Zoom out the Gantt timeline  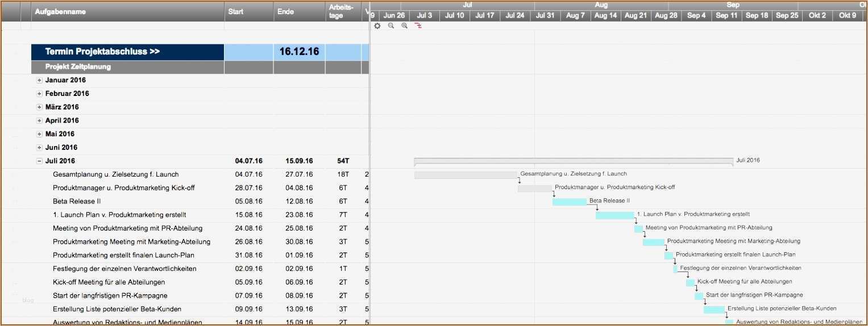point(391,26)
